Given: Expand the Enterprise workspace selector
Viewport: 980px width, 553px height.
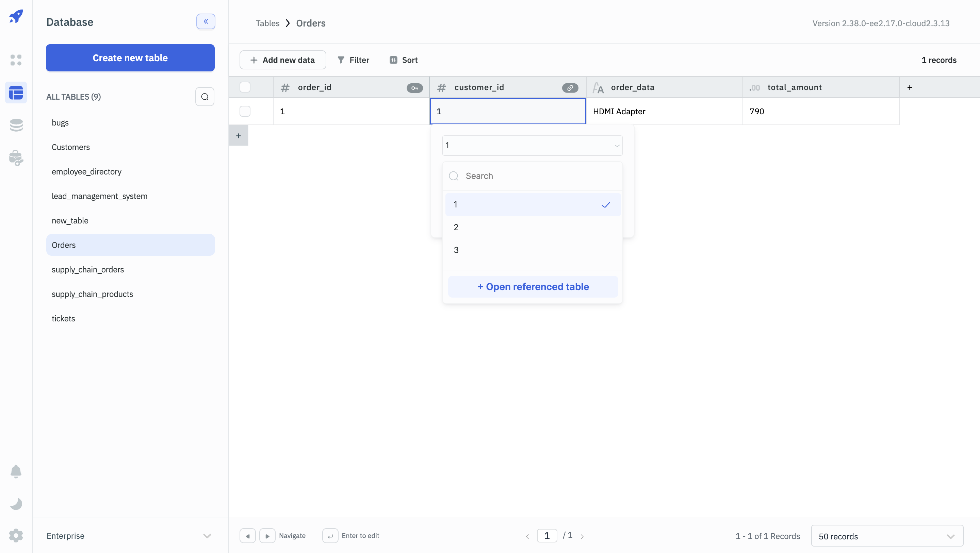Looking at the screenshot, I should point(207,536).
